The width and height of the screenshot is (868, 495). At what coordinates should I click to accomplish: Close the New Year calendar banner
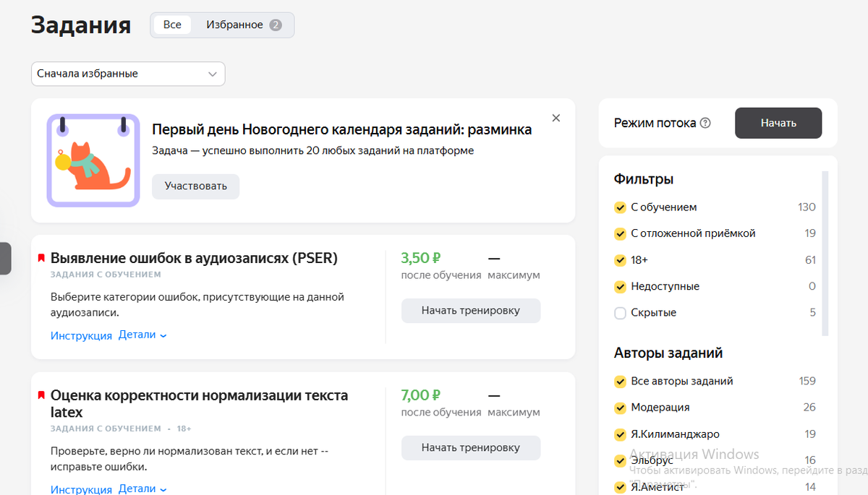tap(556, 118)
